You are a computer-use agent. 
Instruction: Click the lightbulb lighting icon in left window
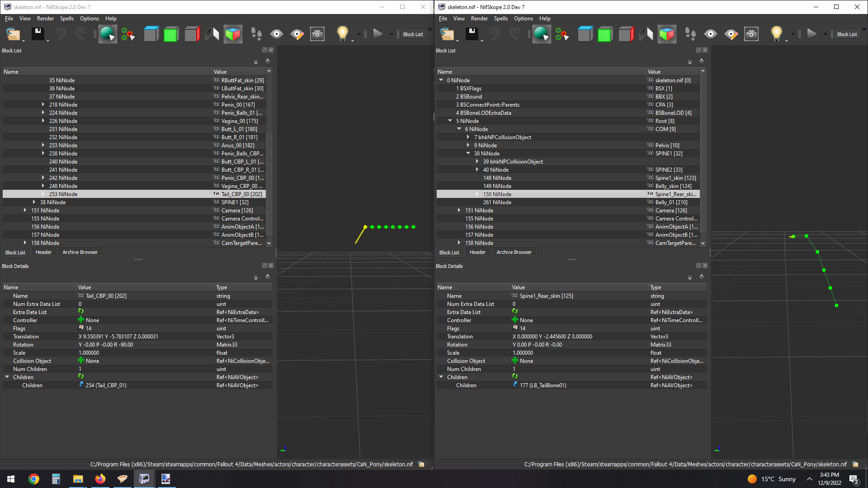tap(342, 33)
